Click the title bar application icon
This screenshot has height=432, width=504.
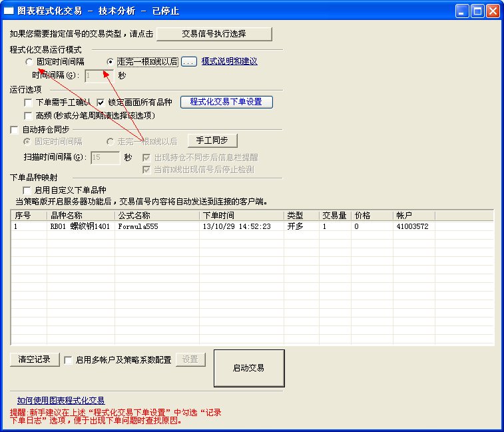point(9,11)
